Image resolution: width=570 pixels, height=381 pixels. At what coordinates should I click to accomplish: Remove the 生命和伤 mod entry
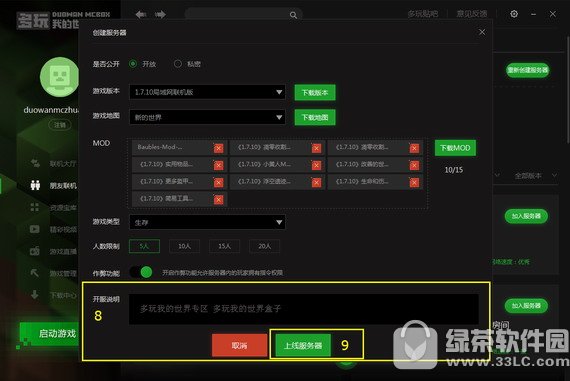click(x=414, y=183)
